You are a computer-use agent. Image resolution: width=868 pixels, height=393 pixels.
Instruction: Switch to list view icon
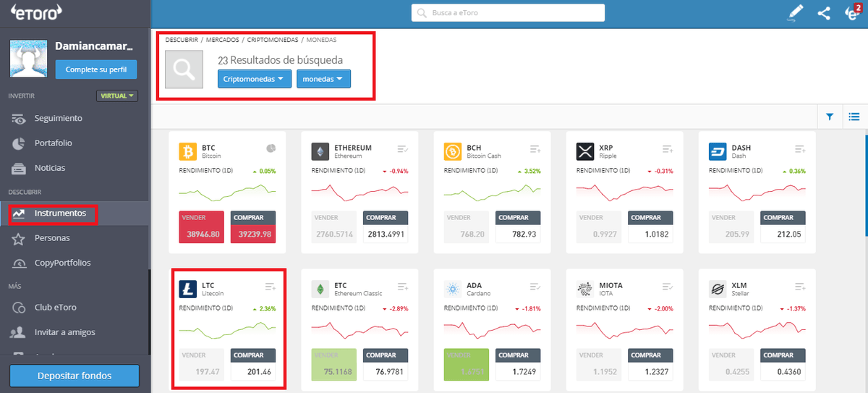[x=854, y=117]
